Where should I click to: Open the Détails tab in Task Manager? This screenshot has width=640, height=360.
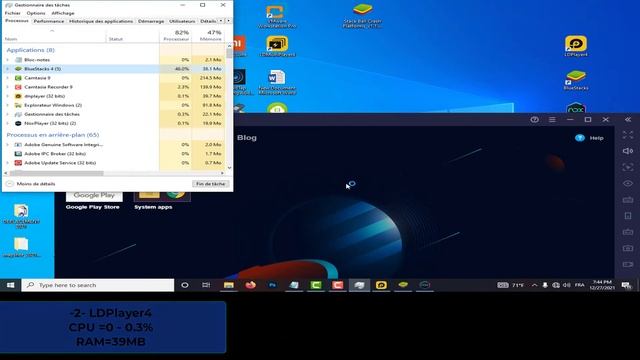(x=208, y=21)
